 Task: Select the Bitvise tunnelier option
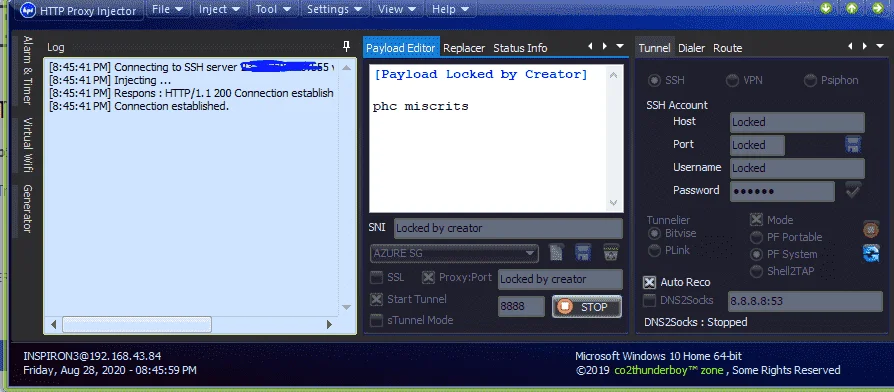pyautogui.click(x=654, y=233)
